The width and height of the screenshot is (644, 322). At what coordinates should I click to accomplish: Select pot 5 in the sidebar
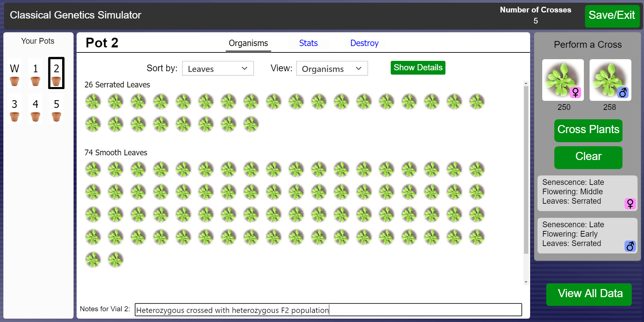click(x=56, y=109)
